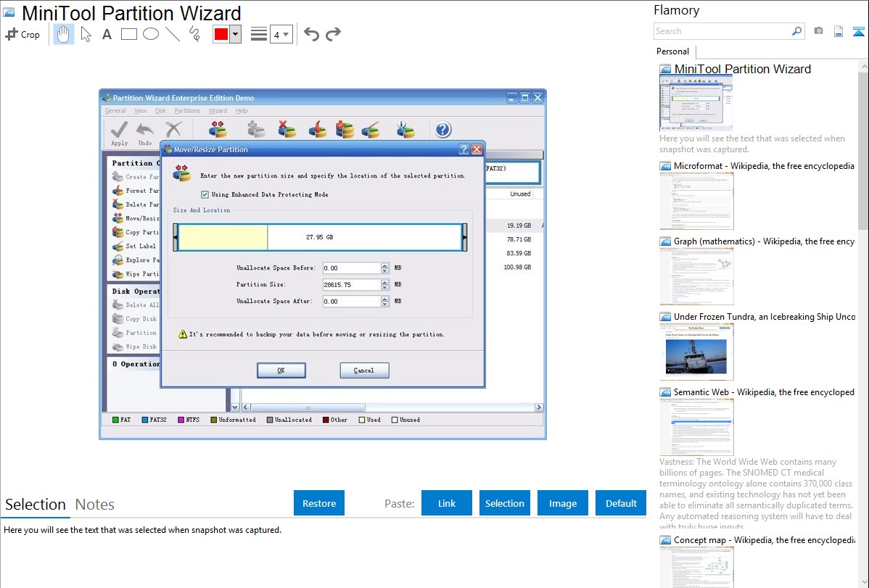
Task: Activate the hand pan tool
Action: tap(63, 34)
